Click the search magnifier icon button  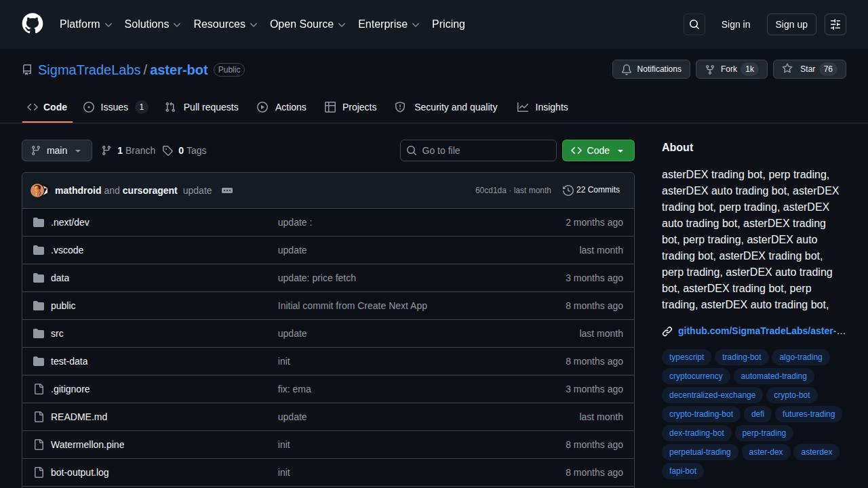point(694,24)
